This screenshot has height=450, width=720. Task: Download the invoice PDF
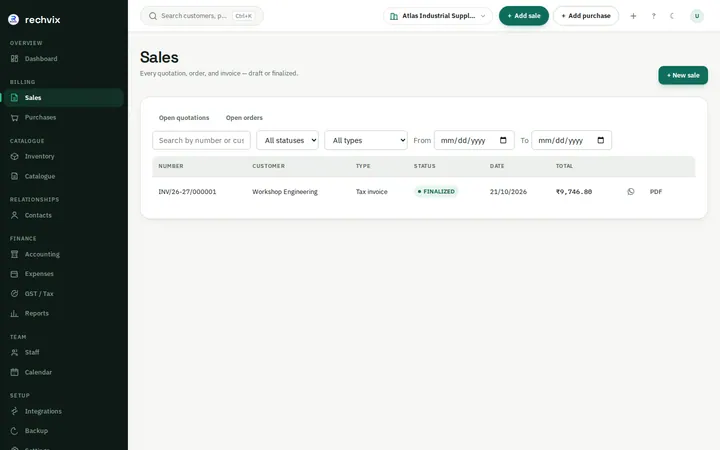(x=656, y=192)
